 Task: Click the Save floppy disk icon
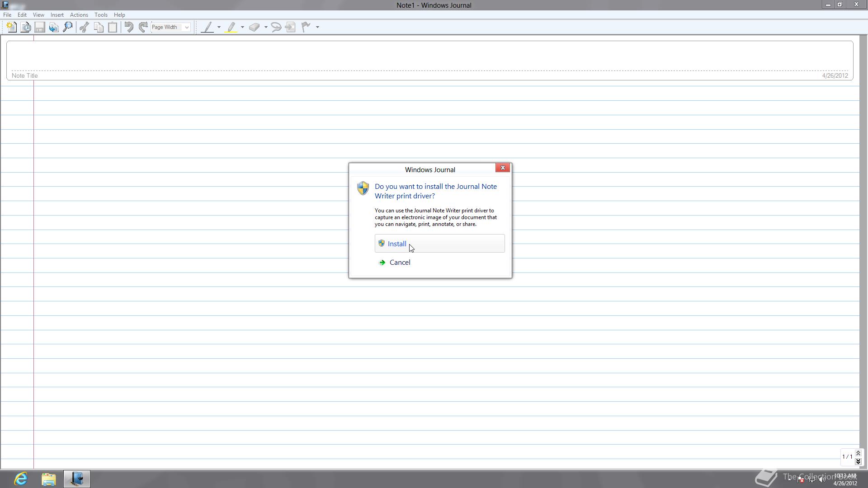point(40,27)
